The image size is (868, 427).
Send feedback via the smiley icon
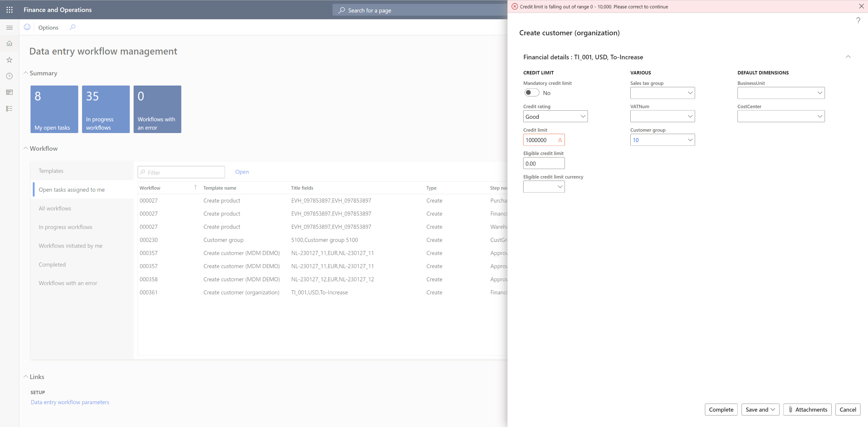point(27,27)
